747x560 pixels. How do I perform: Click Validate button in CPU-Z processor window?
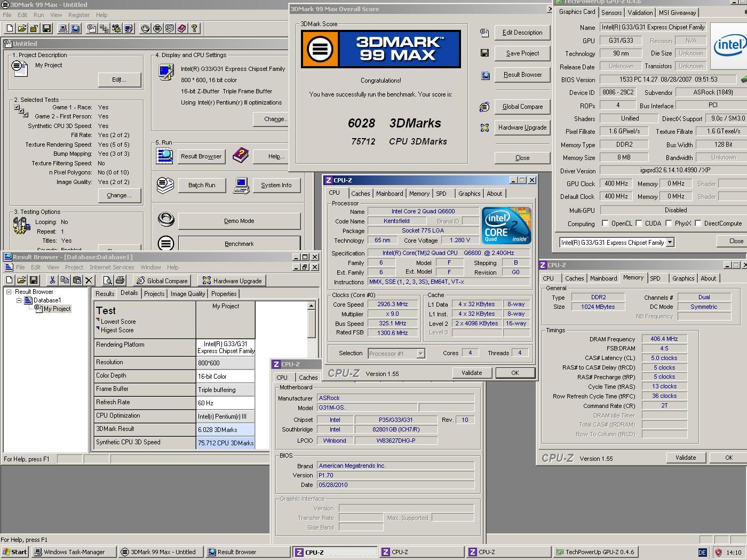tap(471, 373)
